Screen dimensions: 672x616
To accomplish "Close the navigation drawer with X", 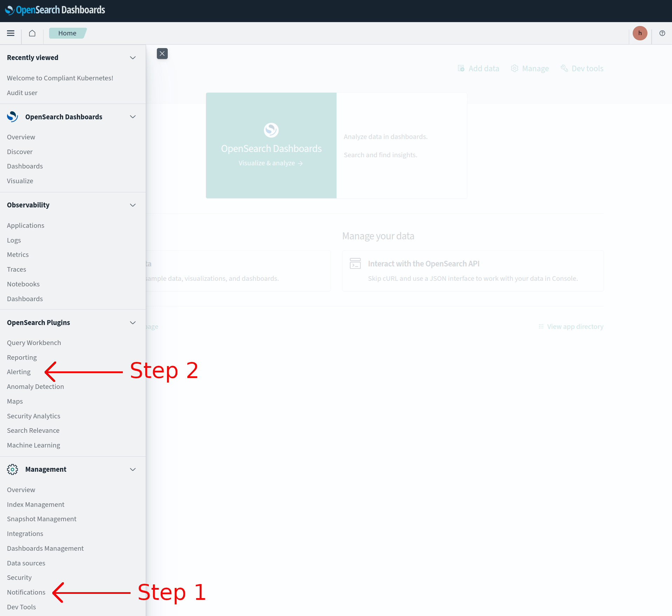I will pos(162,53).
